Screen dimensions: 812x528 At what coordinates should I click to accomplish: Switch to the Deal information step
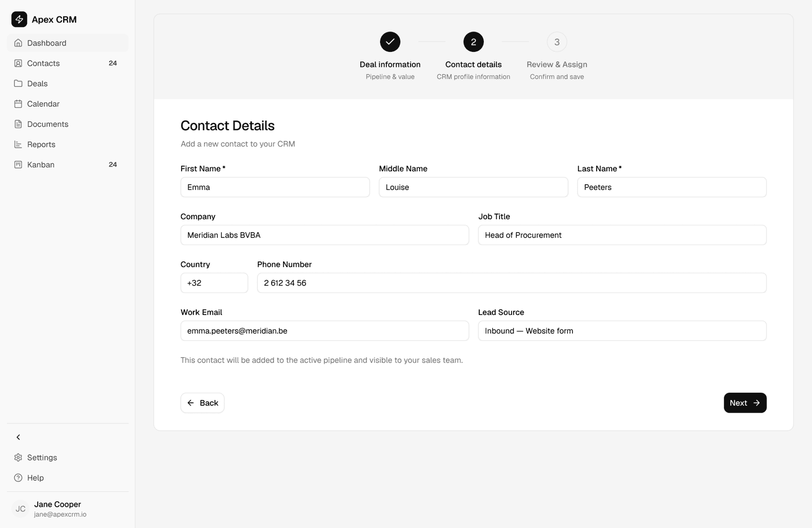(x=390, y=42)
